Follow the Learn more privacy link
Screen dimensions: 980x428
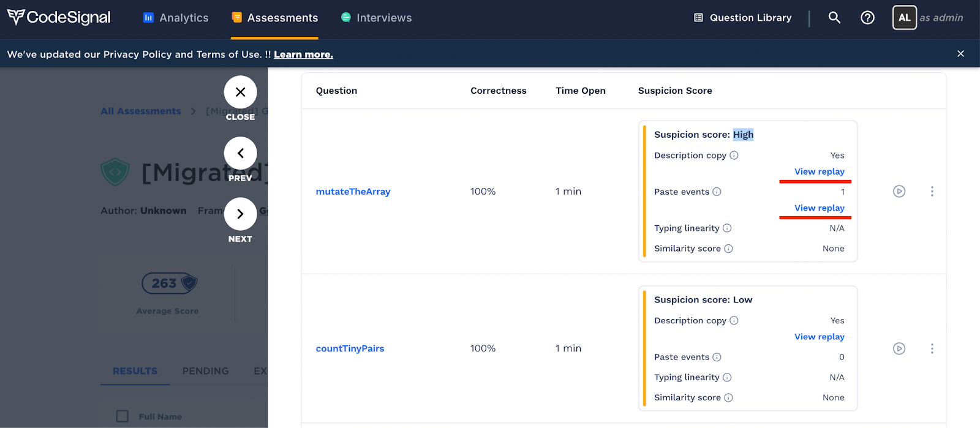click(303, 54)
